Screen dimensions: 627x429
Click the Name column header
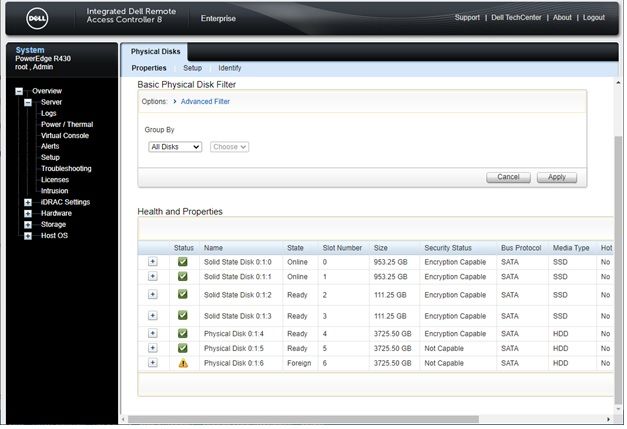point(213,248)
